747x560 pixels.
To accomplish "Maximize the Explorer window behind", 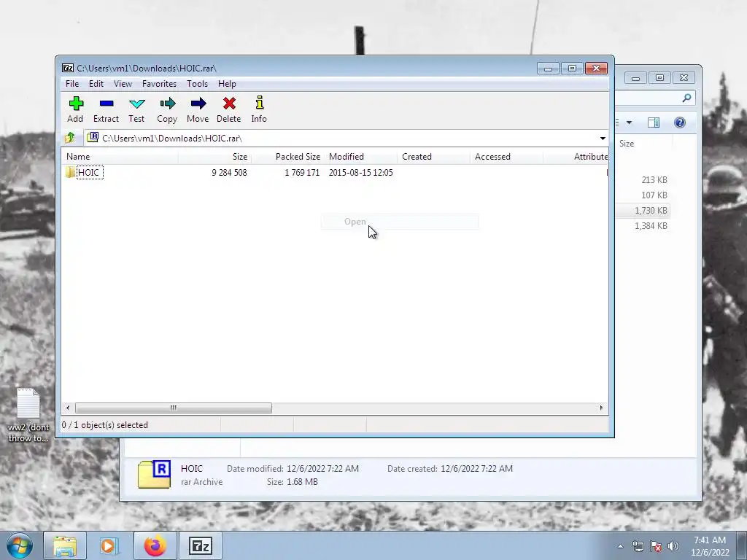I will (659, 77).
